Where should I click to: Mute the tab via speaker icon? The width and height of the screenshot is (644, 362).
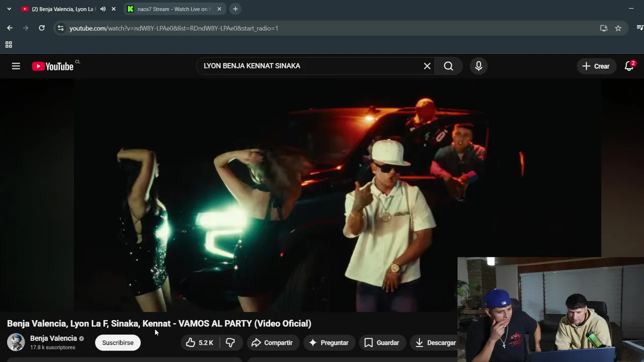(x=103, y=9)
